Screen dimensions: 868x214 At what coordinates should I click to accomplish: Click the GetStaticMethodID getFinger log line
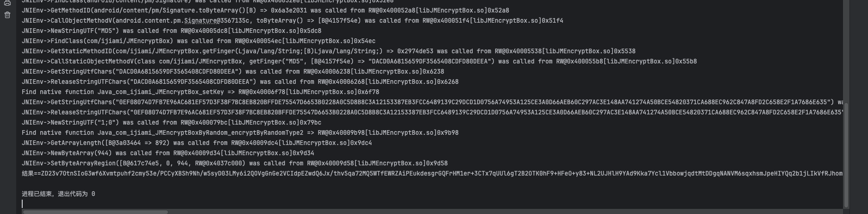(x=329, y=51)
